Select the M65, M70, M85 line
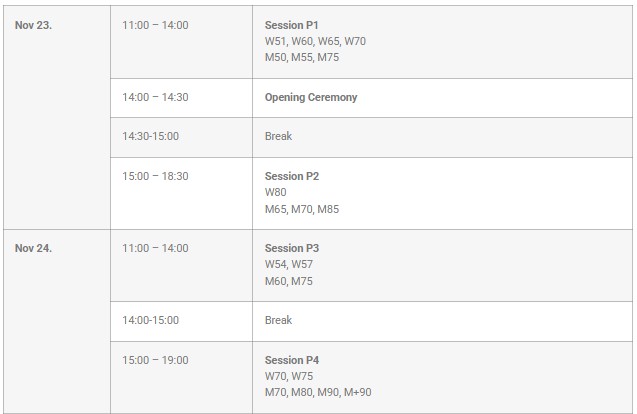 (303, 210)
